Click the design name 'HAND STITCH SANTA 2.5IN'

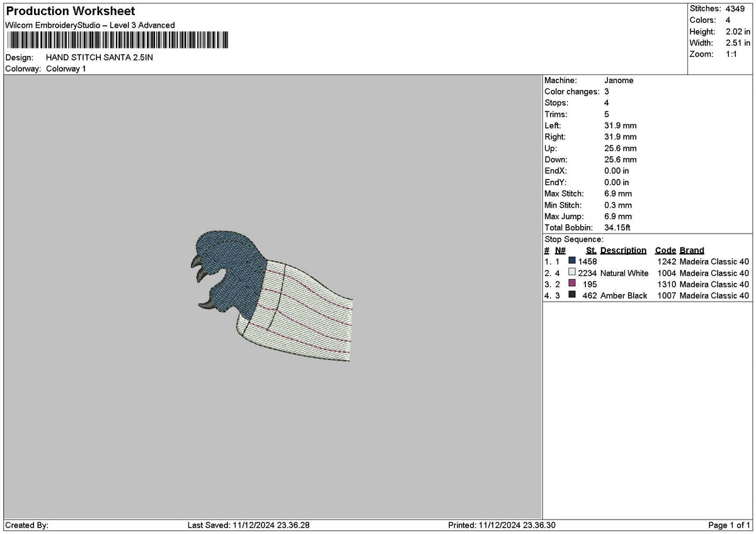(100, 57)
